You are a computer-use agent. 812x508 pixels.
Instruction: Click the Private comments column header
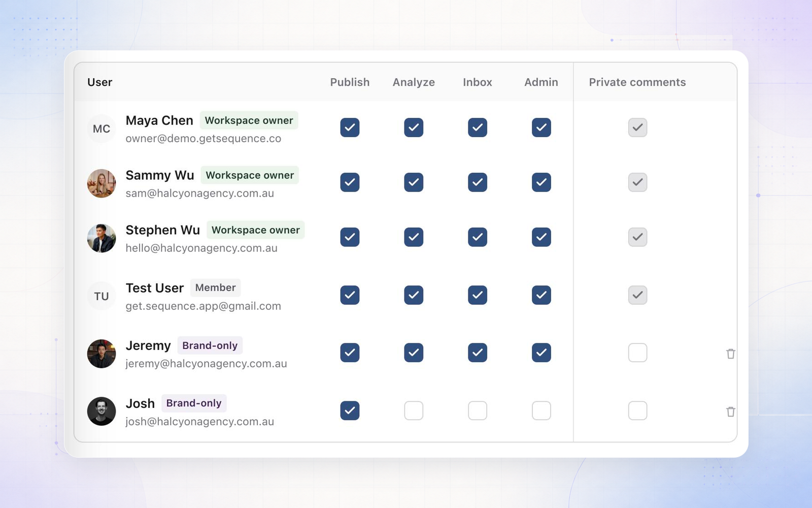tap(637, 82)
